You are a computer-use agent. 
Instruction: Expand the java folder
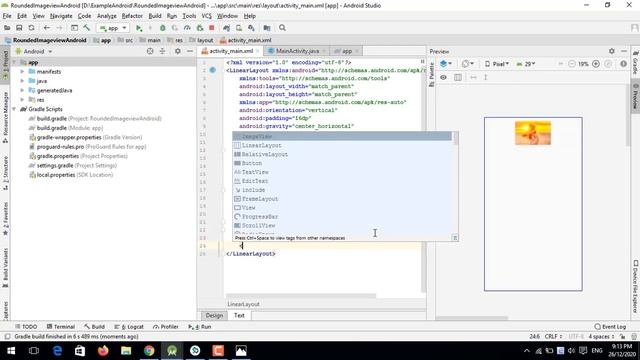22,81
